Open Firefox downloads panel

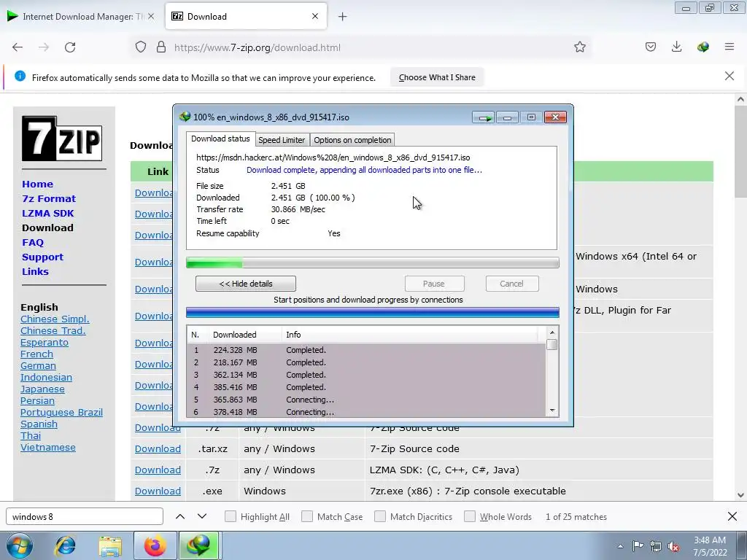[676, 47]
